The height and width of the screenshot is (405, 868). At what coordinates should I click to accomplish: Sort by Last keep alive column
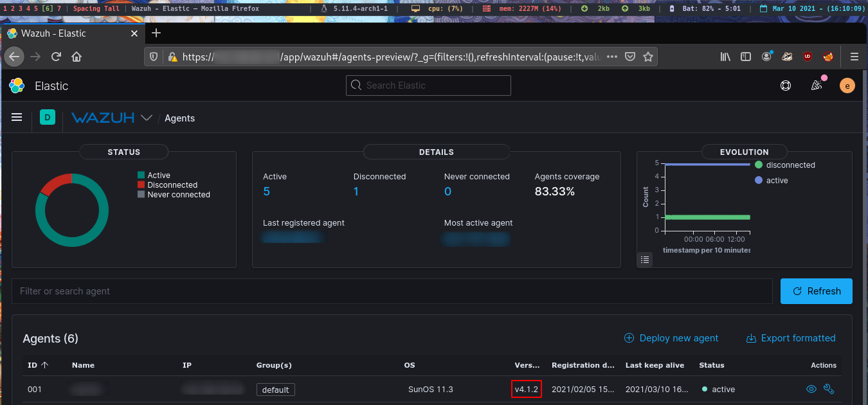click(655, 365)
